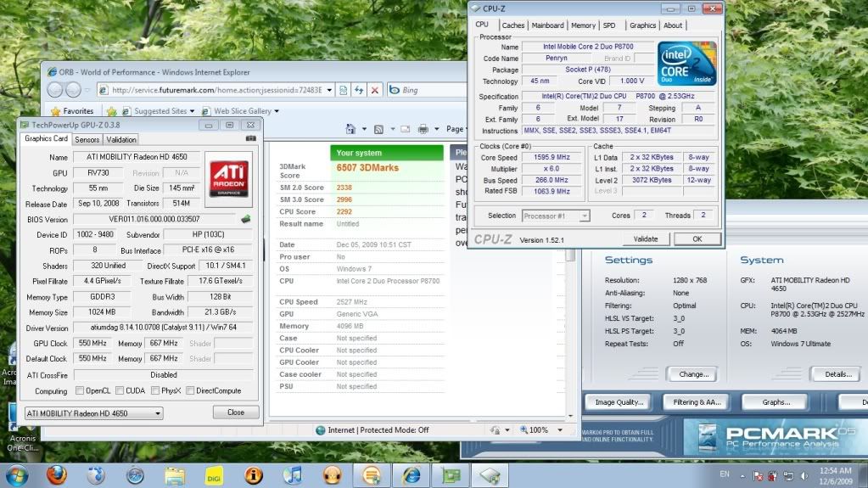
Task: Tick the CUDA checkbox
Action: (119, 391)
